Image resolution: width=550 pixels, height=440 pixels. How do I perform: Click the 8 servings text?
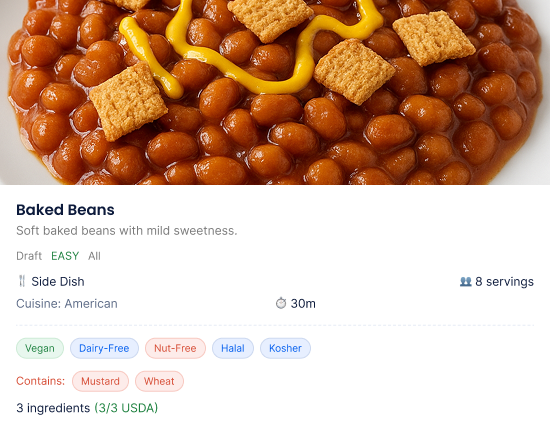click(x=504, y=281)
